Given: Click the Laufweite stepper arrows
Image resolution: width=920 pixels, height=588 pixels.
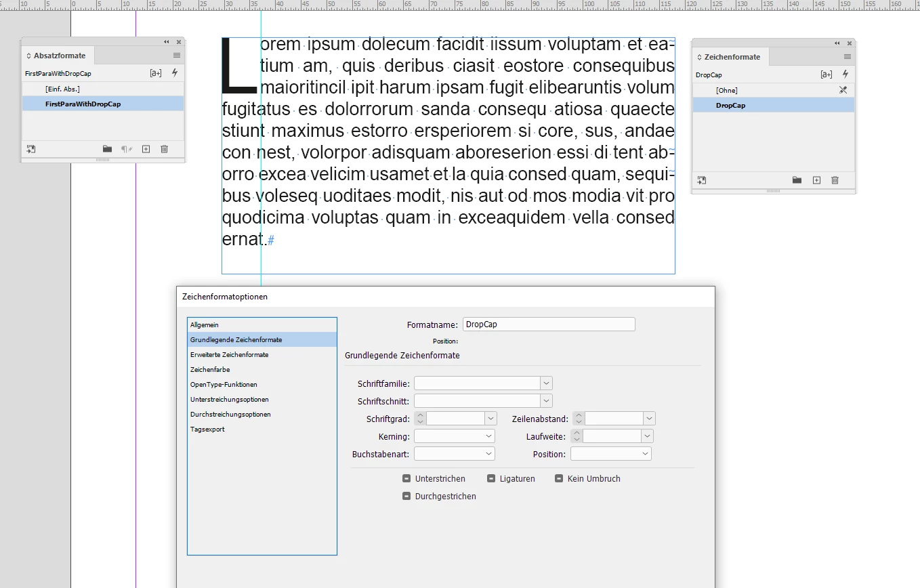Looking at the screenshot, I should 577,436.
